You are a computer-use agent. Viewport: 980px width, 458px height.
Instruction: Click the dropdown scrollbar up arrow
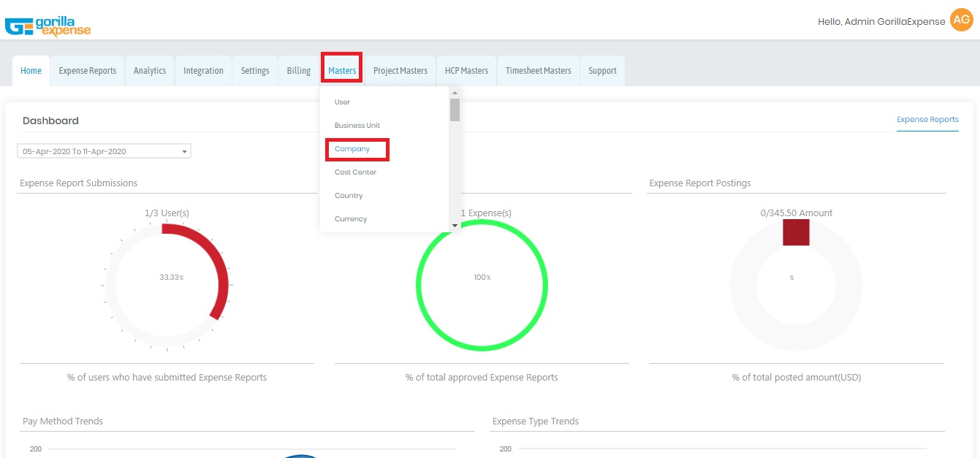coord(455,93)
